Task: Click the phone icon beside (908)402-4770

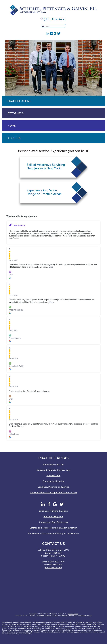Action: [x=42, y=19]
